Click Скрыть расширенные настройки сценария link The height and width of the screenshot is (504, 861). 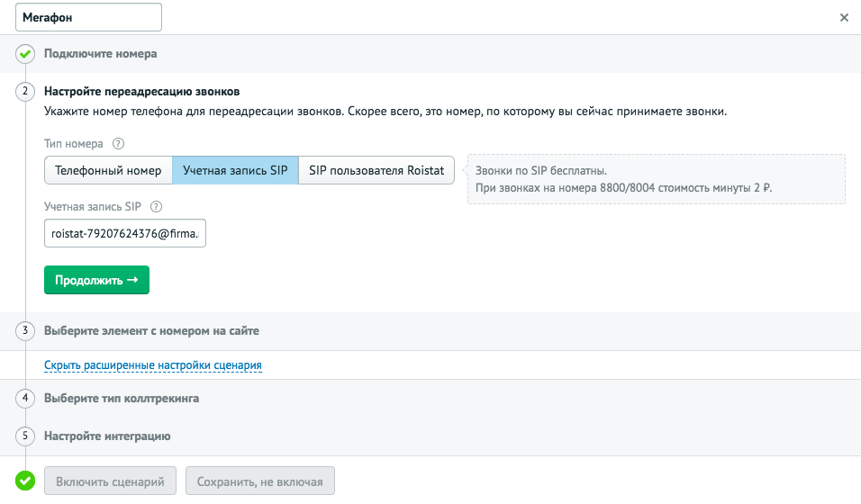pyautogui.click(x=152, y=365)
